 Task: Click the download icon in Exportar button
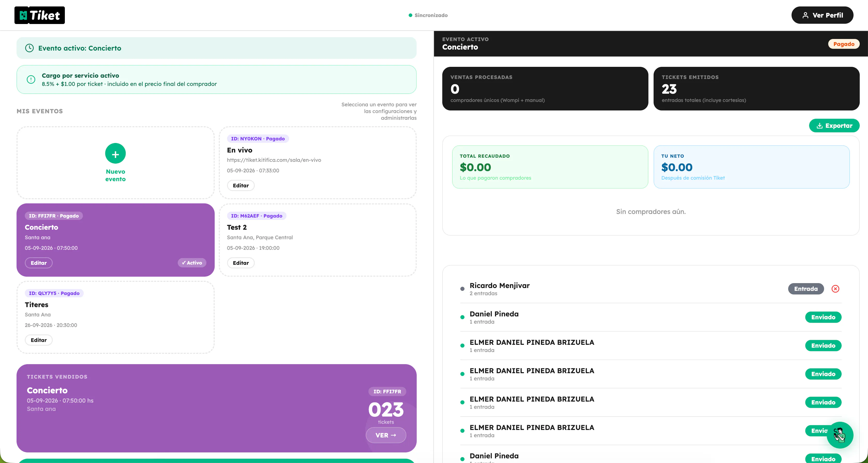(819, 126)
